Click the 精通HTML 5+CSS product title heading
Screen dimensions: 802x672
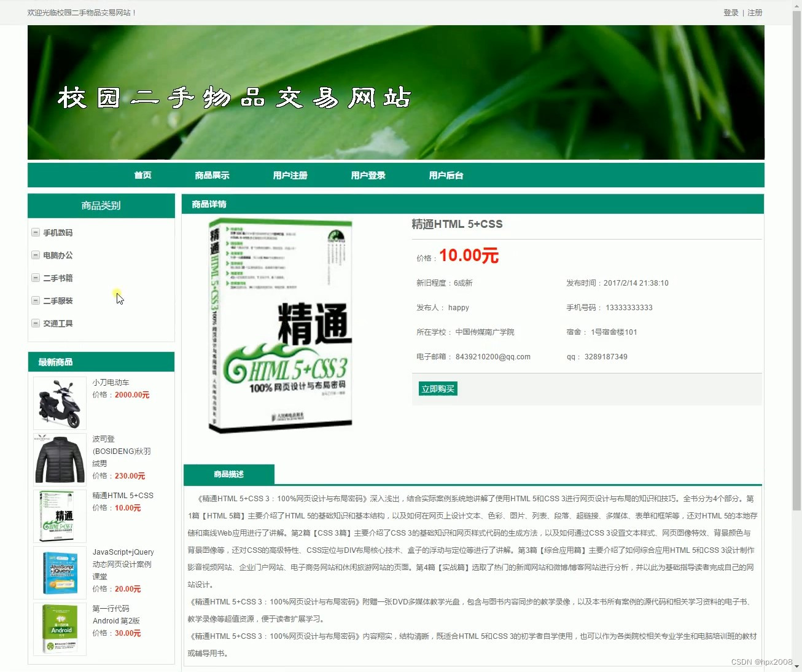pos(457,224)
